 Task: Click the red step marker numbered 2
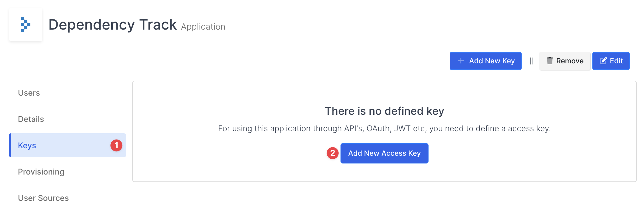(332, 153)
